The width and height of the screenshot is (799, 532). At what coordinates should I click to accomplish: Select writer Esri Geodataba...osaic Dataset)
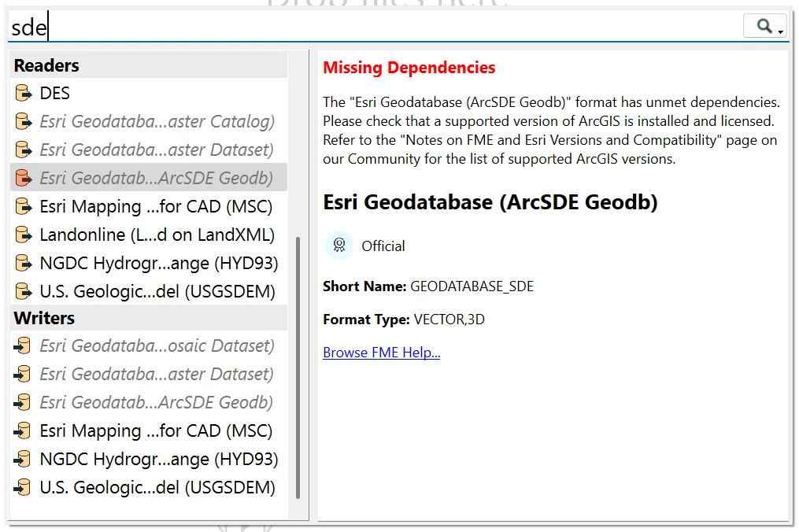pos(149,345)
